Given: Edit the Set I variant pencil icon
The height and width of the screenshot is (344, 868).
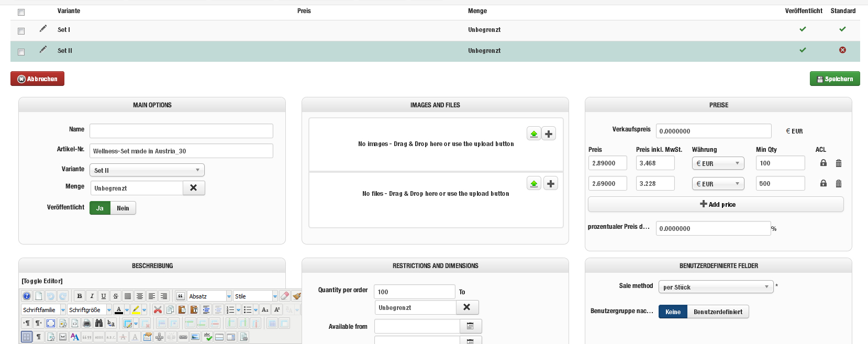Looking at the screenshot, I should coord(43,28).
